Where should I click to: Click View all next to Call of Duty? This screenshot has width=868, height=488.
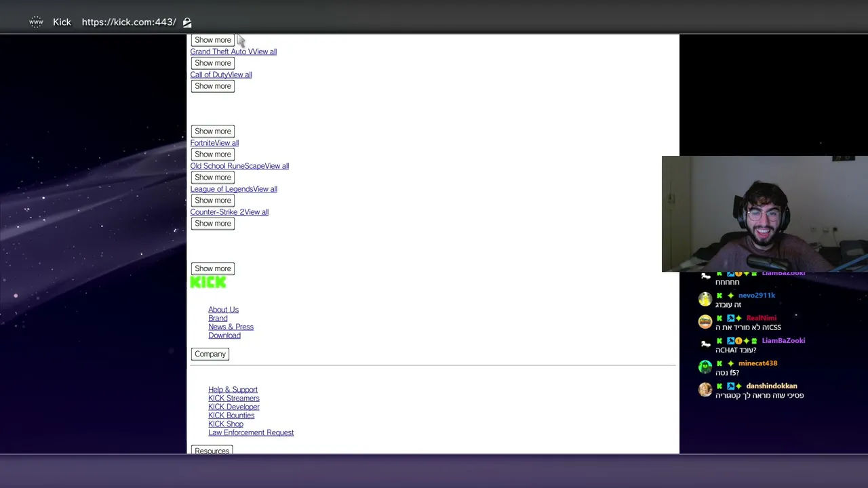240,75
